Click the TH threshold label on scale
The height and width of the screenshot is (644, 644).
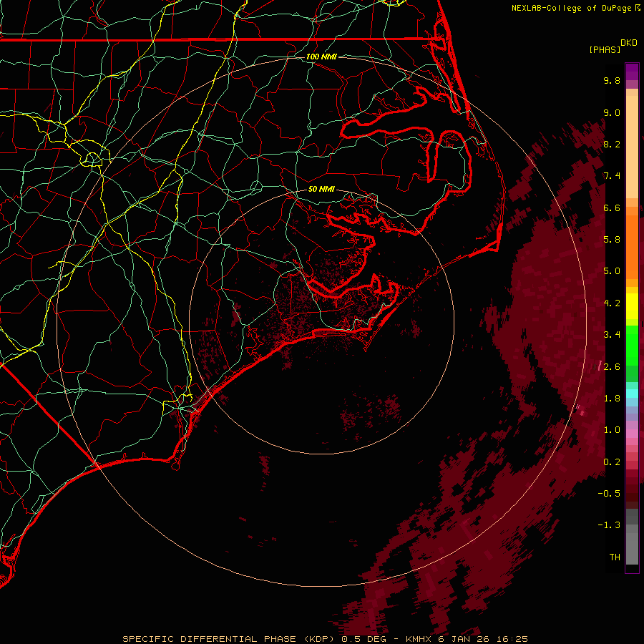tap(615, 557)
